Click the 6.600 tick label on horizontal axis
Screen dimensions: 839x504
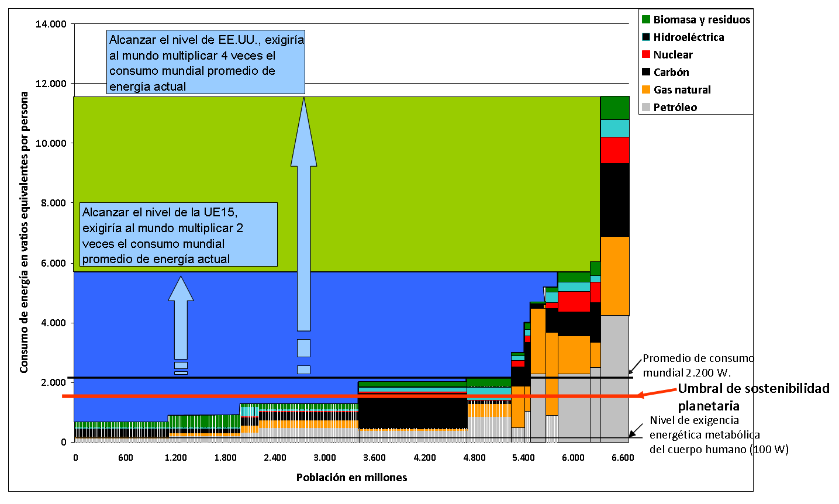[x=623, y=457]
